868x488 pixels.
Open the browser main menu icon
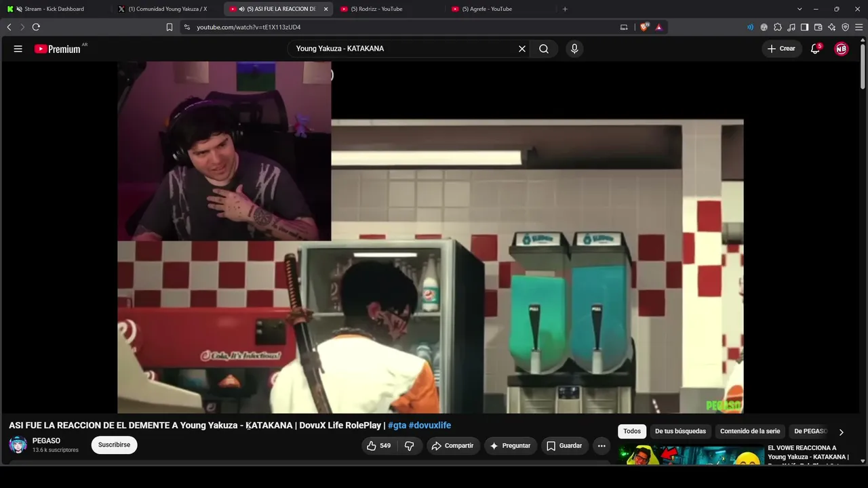coord(859,27)
